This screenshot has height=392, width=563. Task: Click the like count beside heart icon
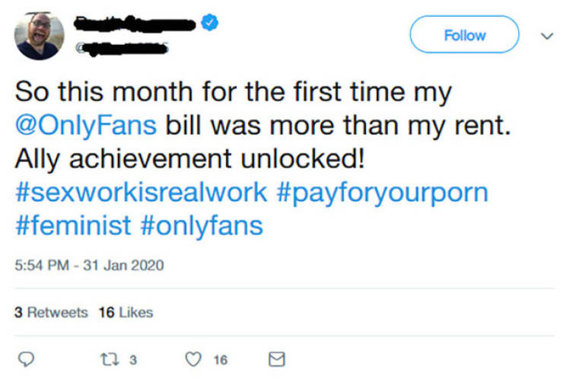pos(220,359)
